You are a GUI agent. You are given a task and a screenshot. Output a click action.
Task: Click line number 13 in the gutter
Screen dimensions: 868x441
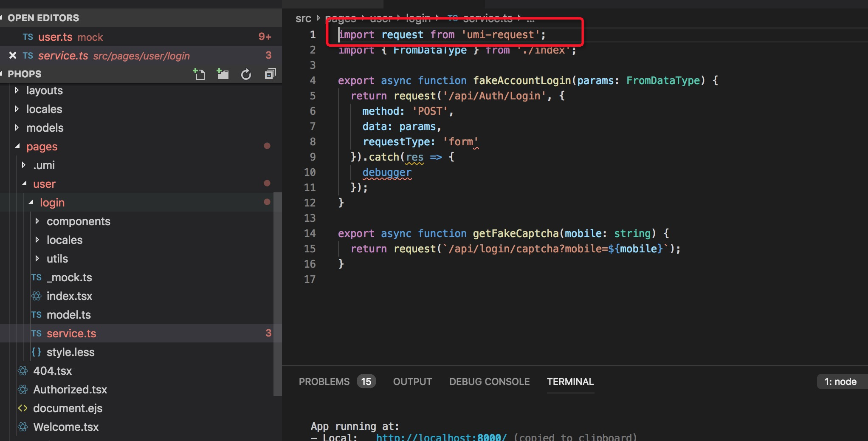pyautogui.click(x=310, y=218)
